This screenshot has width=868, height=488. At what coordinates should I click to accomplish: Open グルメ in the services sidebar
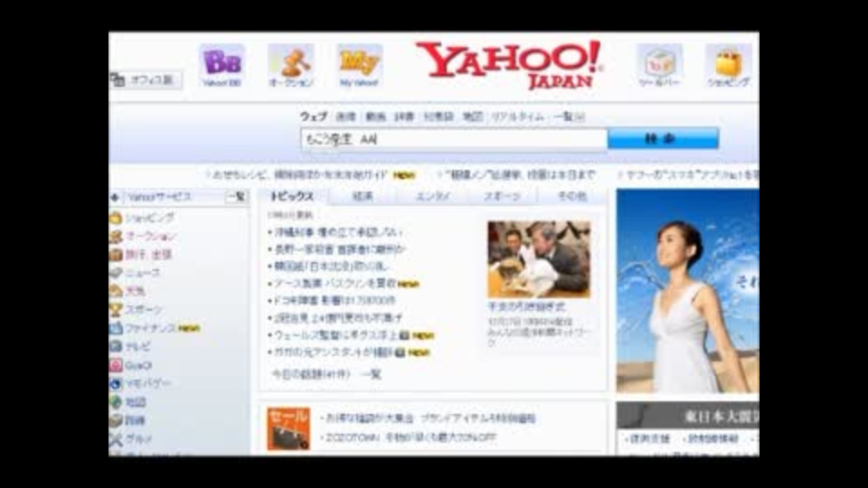[x=138, y=439]
